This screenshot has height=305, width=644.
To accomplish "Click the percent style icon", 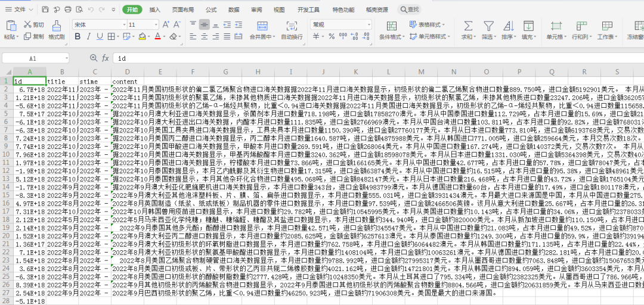I will click(x=332, y=36).
